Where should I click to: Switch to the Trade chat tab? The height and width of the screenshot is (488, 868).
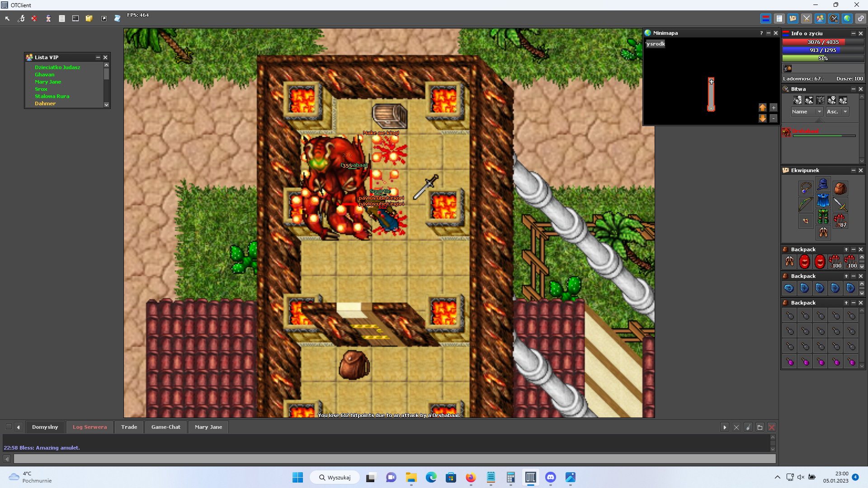[x=129, y=427]
